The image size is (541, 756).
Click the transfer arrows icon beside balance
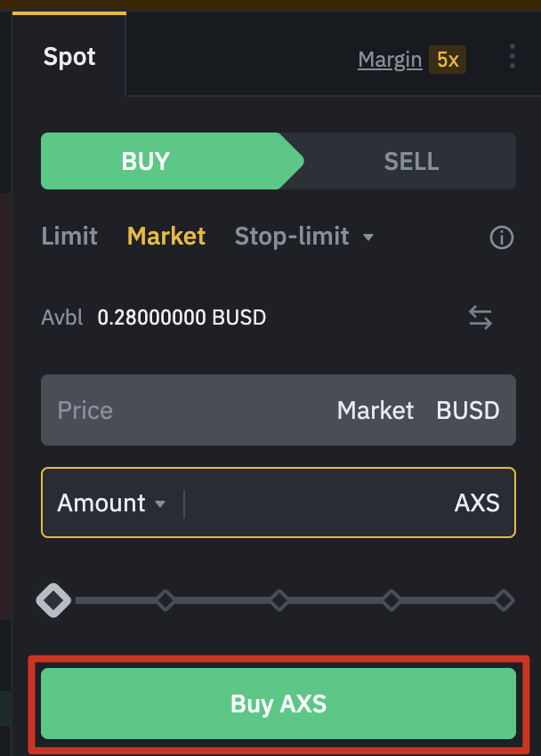click(480, 318)
